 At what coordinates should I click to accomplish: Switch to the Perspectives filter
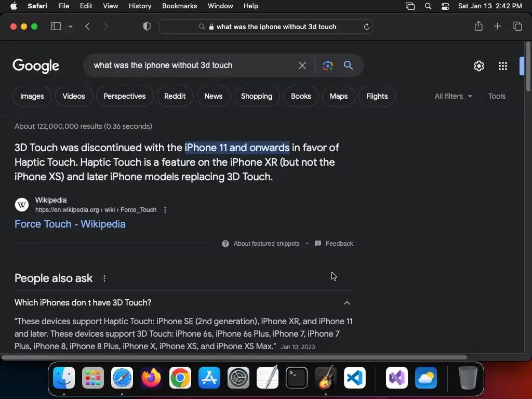coord(125,96)
